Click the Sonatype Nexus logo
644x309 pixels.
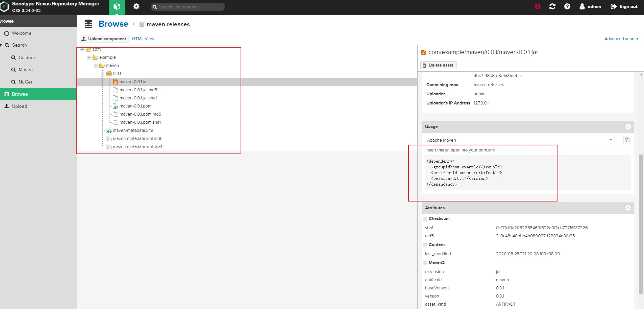click(4, 7)
